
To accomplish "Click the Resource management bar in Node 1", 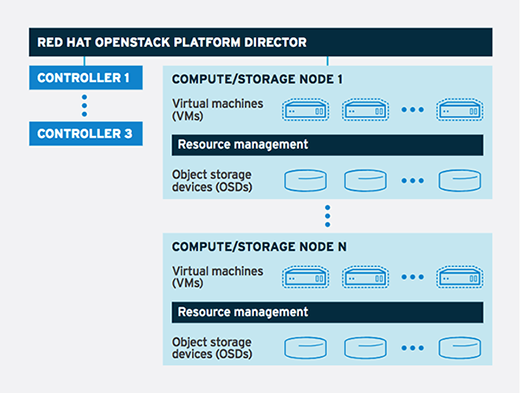I will point(327,145).
